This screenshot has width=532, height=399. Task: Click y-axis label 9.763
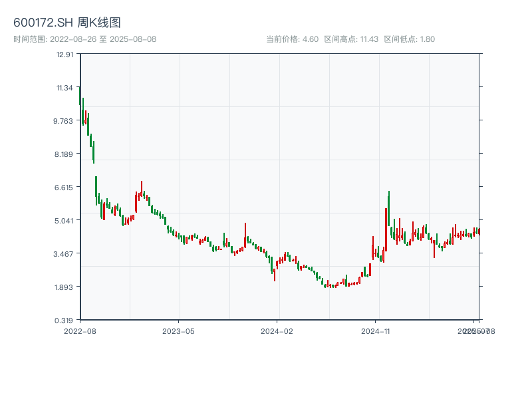tap(63, 121)
